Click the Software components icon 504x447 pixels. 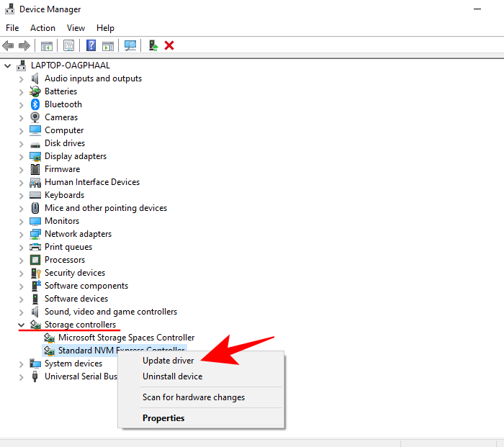[x=36, y=286]
